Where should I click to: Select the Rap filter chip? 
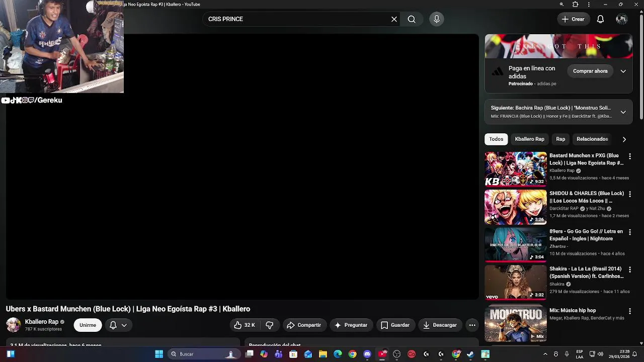tap(560, 139)
